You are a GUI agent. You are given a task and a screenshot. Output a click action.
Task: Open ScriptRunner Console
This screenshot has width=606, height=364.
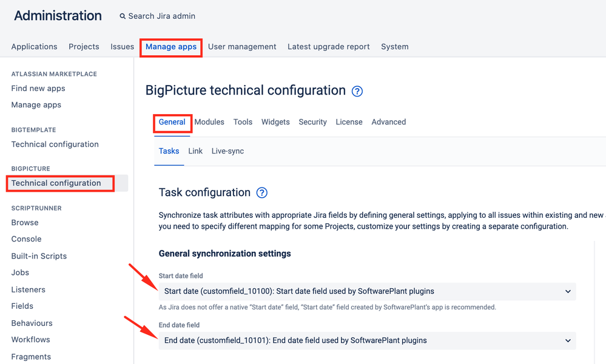[26, 239]
